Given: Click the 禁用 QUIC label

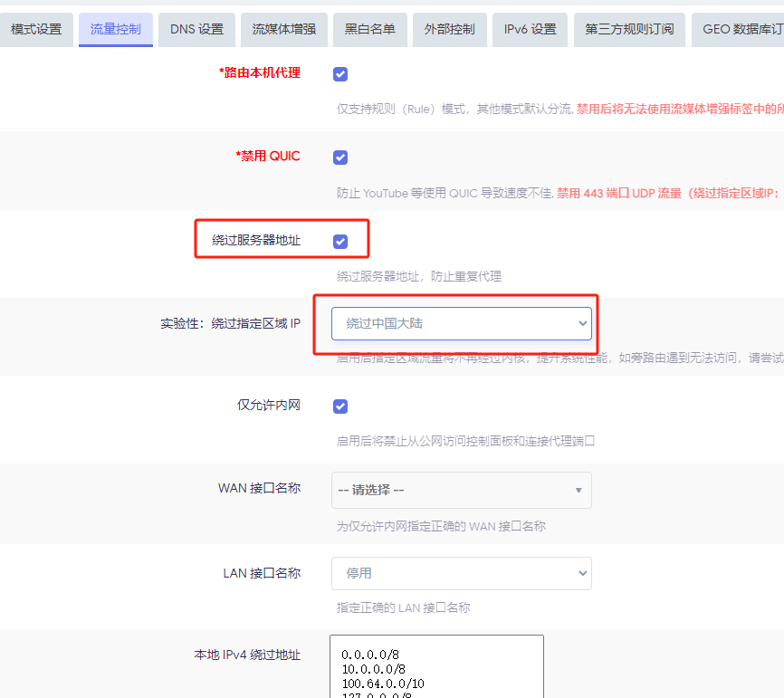Looking at the screenshot, I should [268, 157].
